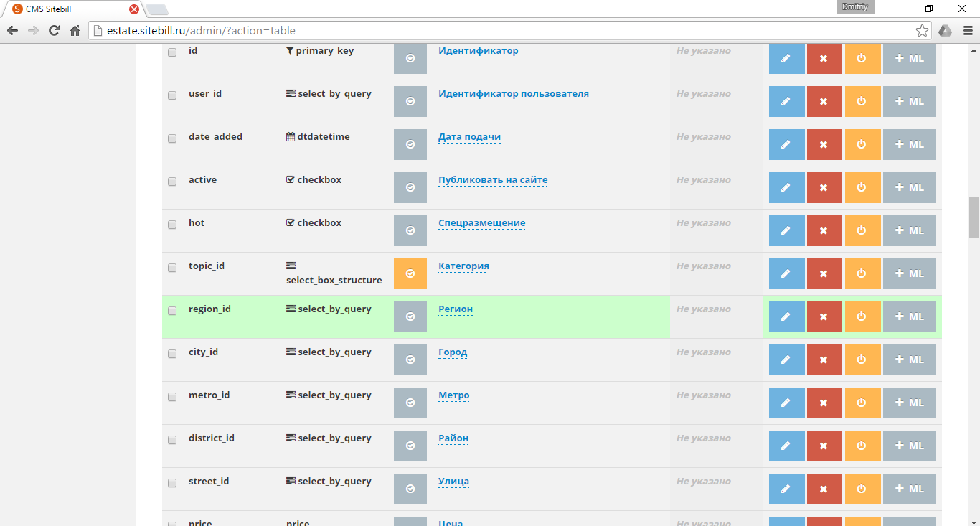Check the city_id row checkbox
This screenshot has height=526, width=980.
click(172, 354)
